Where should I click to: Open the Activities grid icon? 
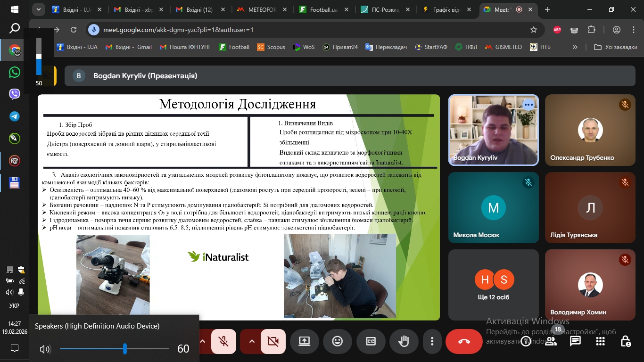pyautogui.click(x=600, y=341)
